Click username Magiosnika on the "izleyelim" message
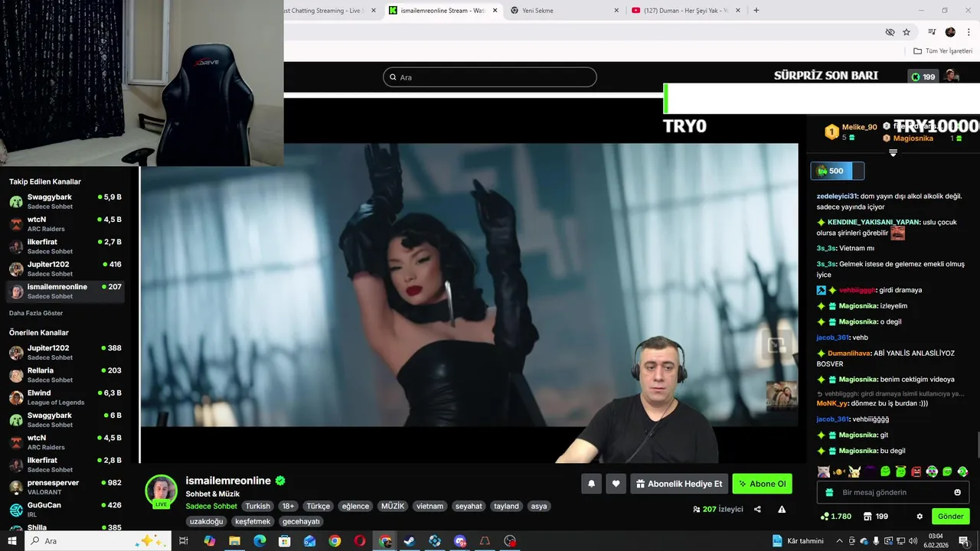This screenshot has width=980, height=551. [x=857, y=305]
